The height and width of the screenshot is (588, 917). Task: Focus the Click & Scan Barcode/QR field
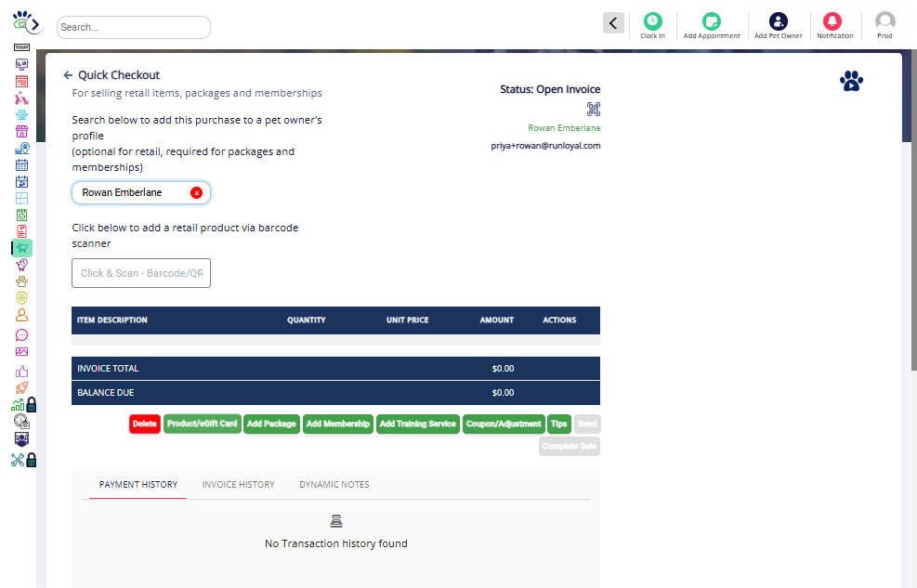coord(141,273)
